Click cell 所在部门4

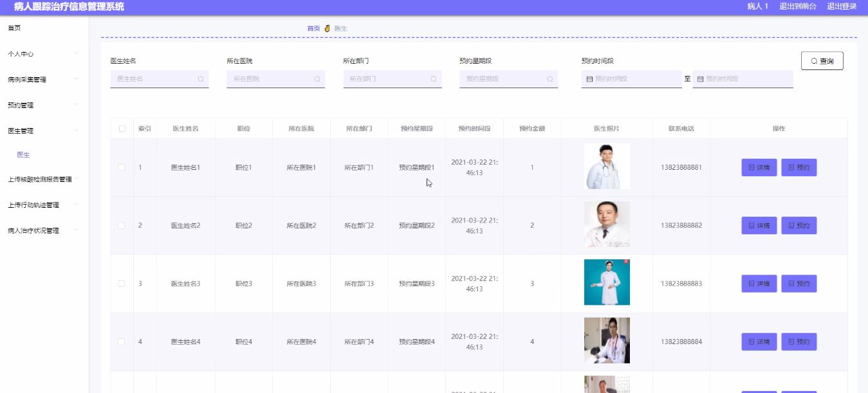(x=359, y=342)
